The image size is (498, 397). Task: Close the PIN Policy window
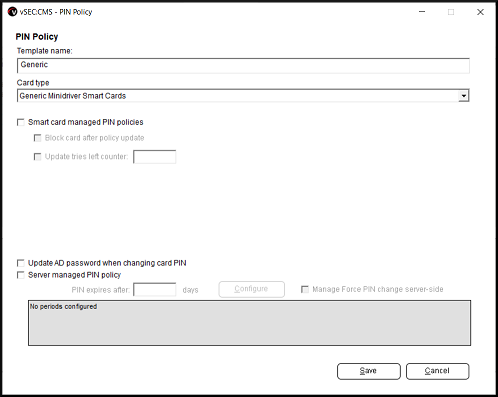point(480,12)
